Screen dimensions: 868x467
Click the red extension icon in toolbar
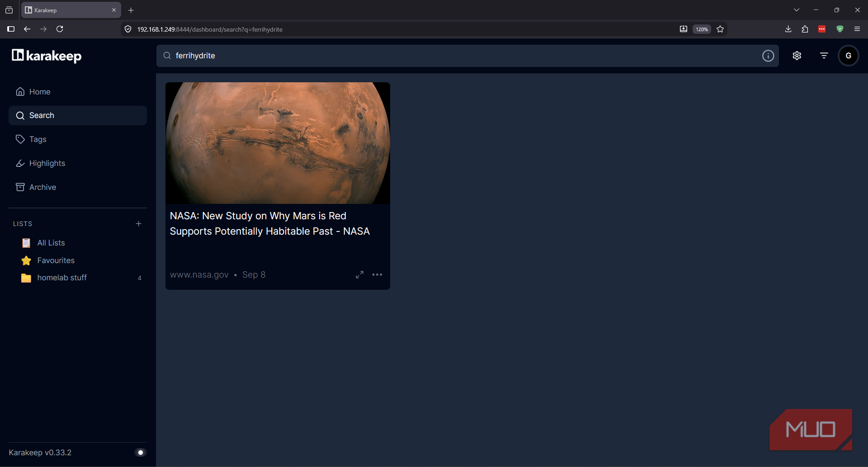pos(822,29)
